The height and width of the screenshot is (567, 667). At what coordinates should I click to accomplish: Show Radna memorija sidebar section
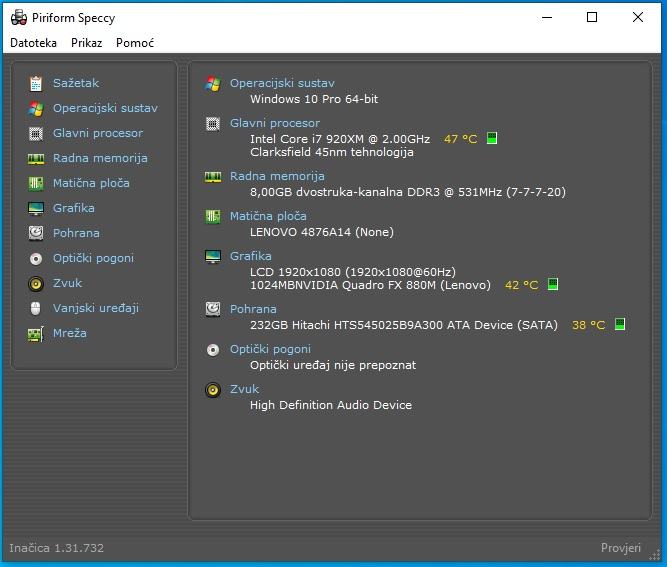coord(100,158)
